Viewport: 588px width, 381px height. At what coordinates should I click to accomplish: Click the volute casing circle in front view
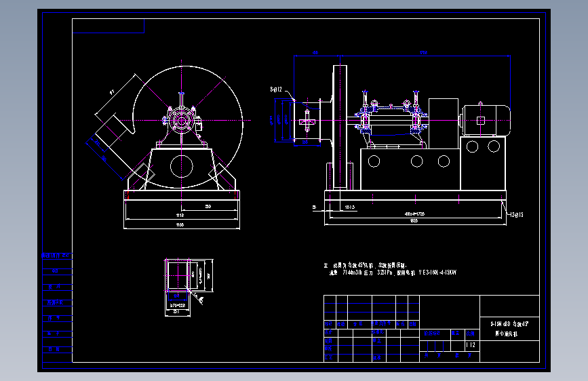[x=187, y=127]
